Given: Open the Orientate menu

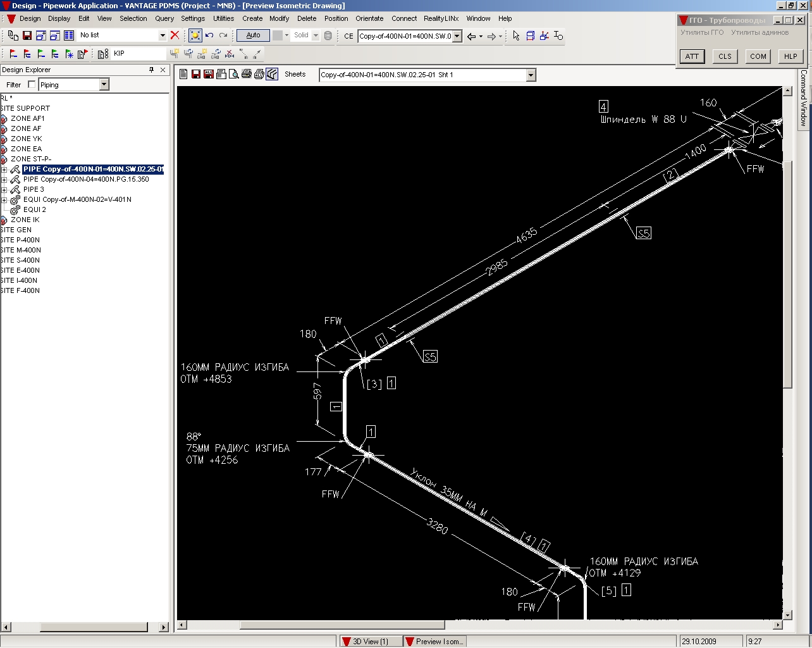Looking at the screenshot, I should coord(369,18).
